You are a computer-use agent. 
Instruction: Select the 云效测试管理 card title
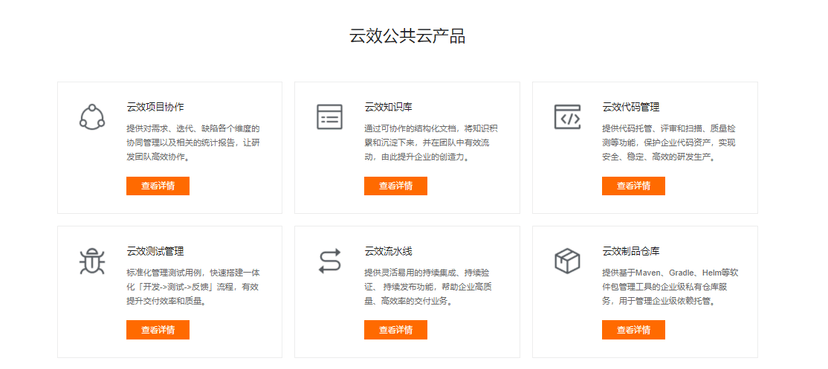[155, 251]
